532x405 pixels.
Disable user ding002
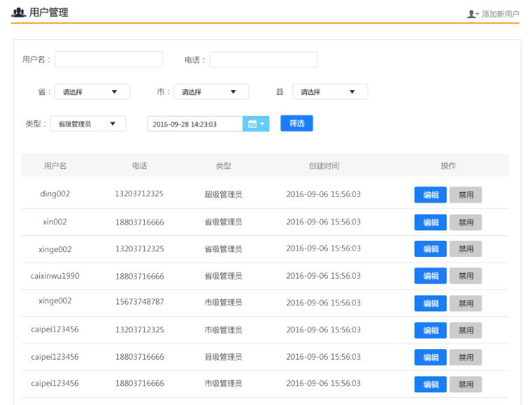[x=466, y=195]
